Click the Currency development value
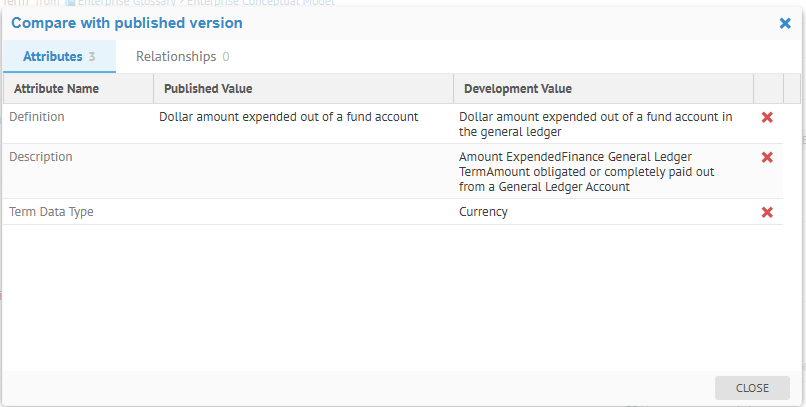This screenshot has height=407, width=806. click(483, 212)
